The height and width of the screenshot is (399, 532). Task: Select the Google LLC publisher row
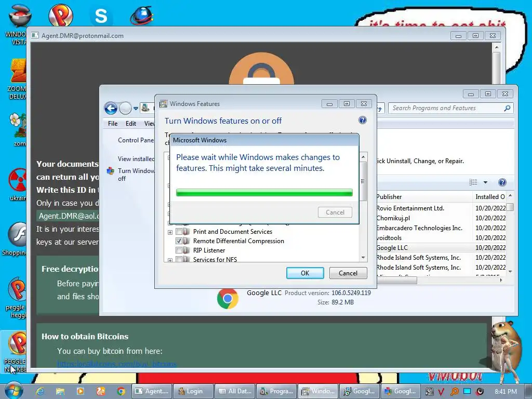click(x=441, y=248)
